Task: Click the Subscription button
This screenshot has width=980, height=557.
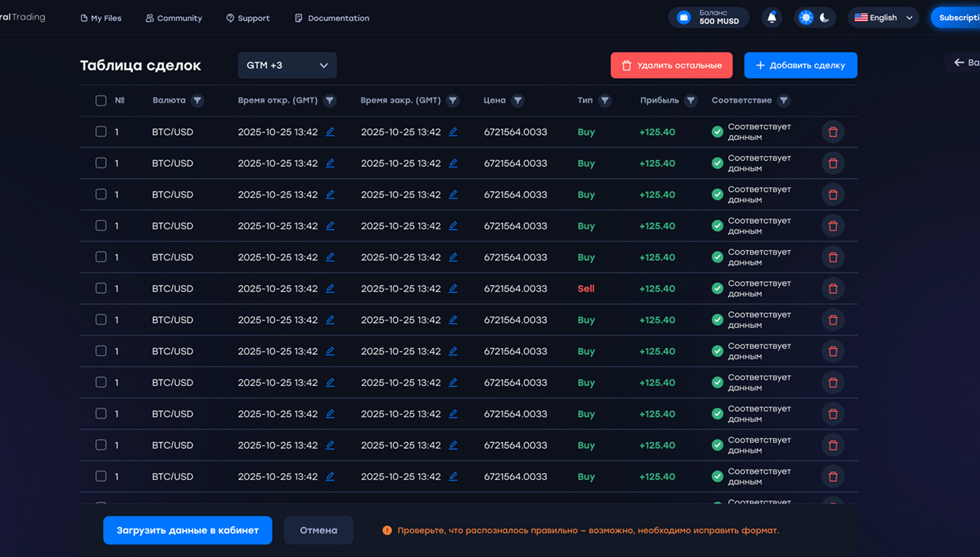Action: (x=956, y=17)
